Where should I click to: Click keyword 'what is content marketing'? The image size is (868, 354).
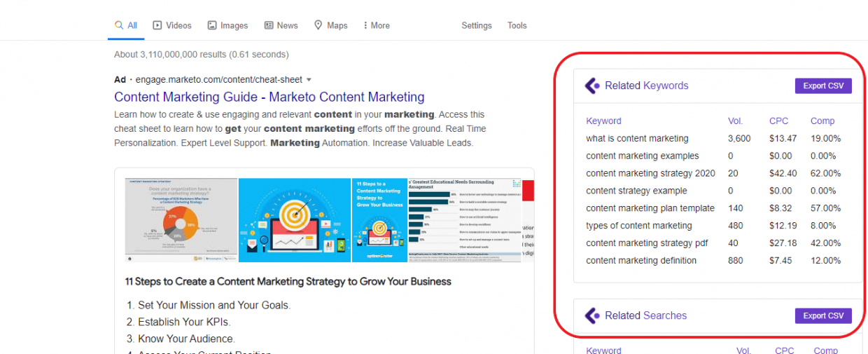[x=637, y=138]
